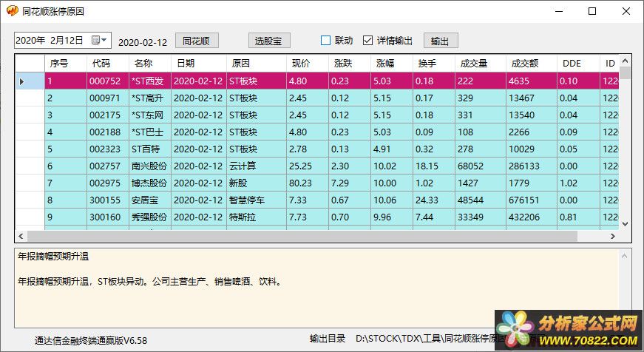644x352 pixels.
Task: Select stock code 002175
Action: 108,115
